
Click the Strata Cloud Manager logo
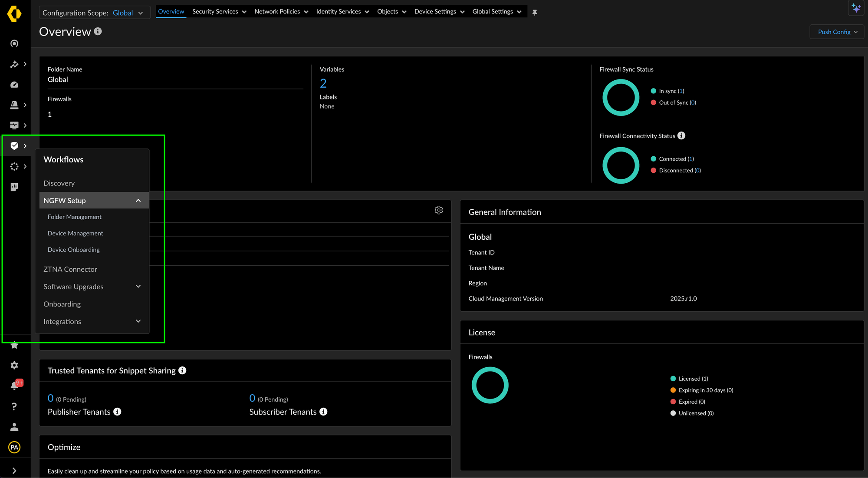14,13
